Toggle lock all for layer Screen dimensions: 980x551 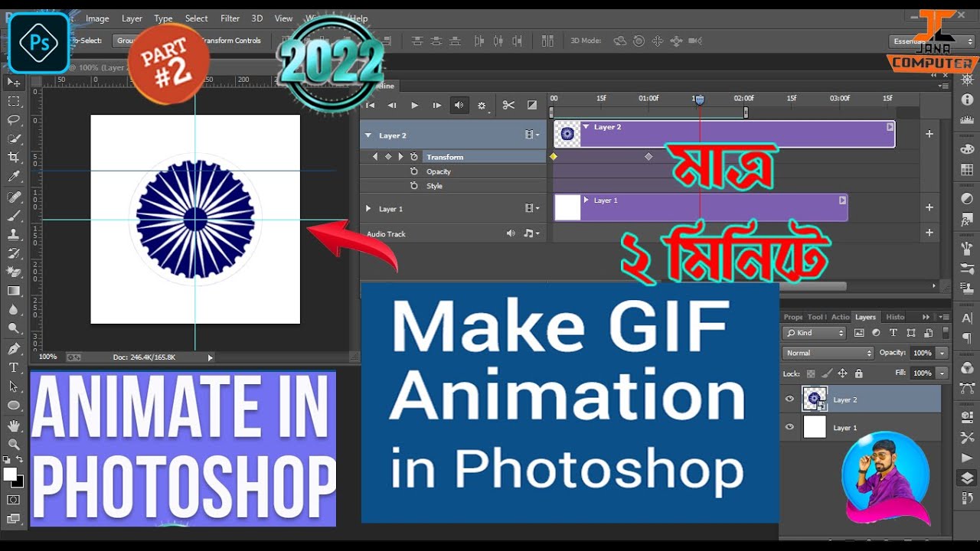[x=858, y=373]
